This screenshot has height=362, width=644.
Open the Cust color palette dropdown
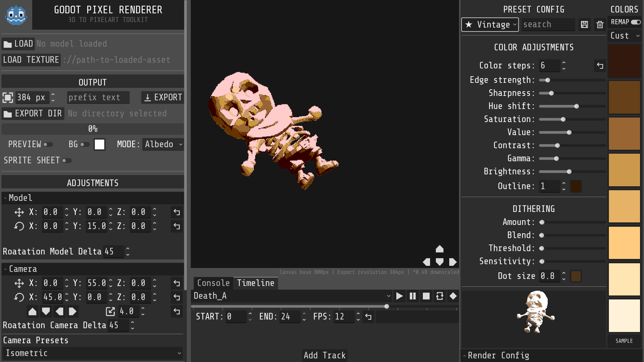point(625,36)
